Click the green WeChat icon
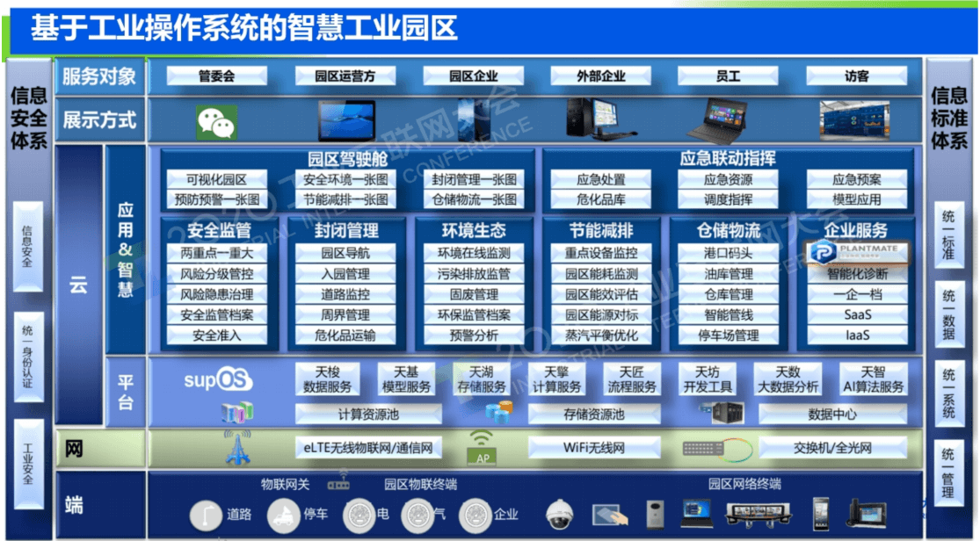Image resolution: width=980 pixels, height=541 pixels. pyautogui.click(x=216, y=122)
